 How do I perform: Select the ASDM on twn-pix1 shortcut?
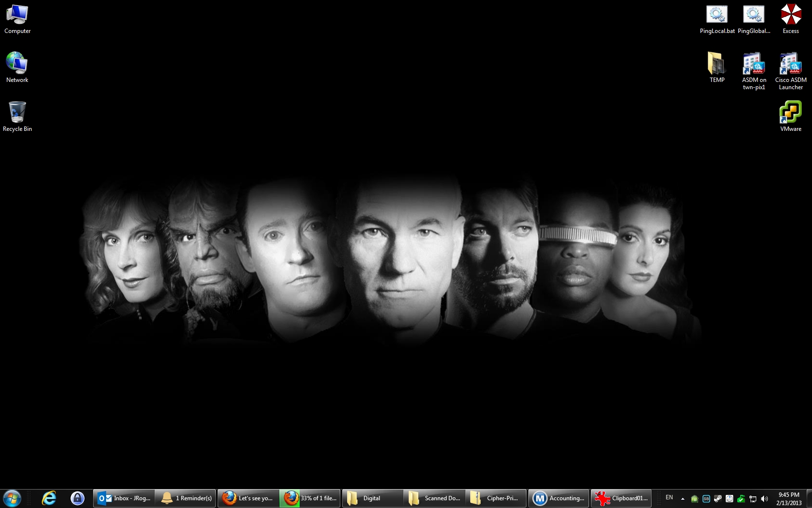(x=754, y=71)
